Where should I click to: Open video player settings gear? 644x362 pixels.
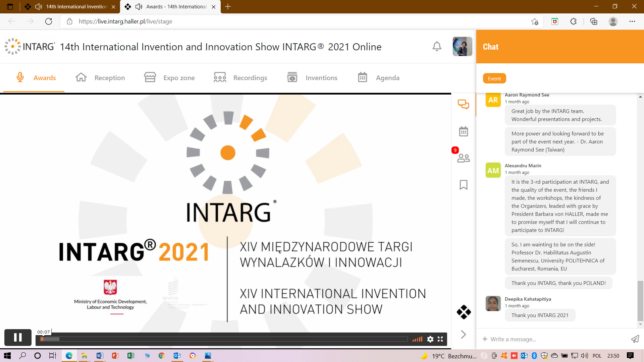tap(430, 339)
